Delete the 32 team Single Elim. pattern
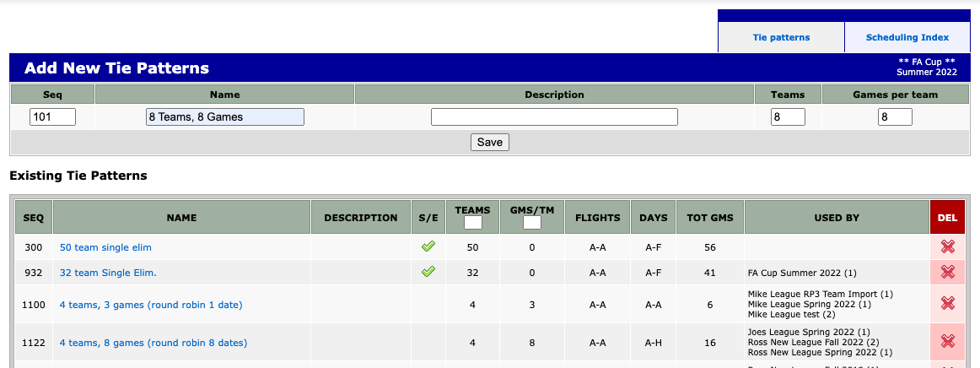 tap(947, 273)
